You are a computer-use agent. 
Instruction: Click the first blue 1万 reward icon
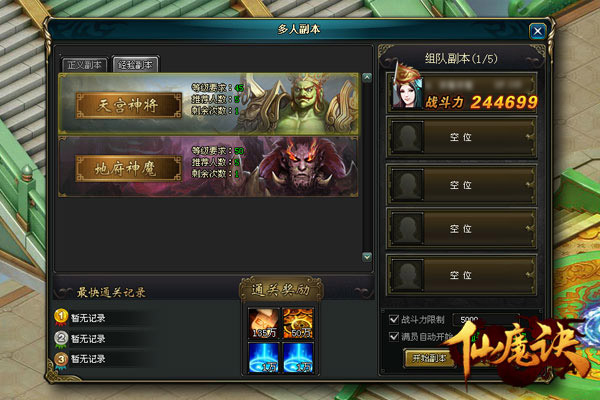[264, 358]
